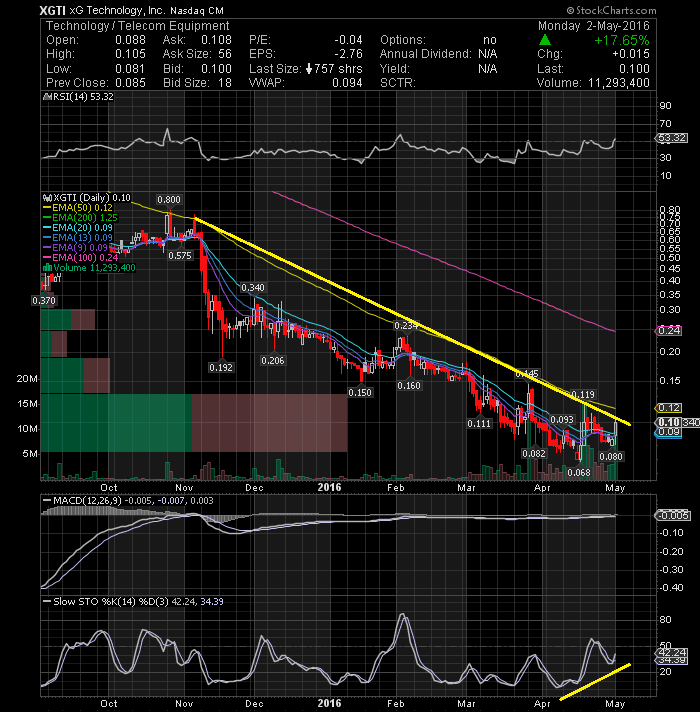
Task: Click the Chg value +0.015
Action: [x=631, y=54]
